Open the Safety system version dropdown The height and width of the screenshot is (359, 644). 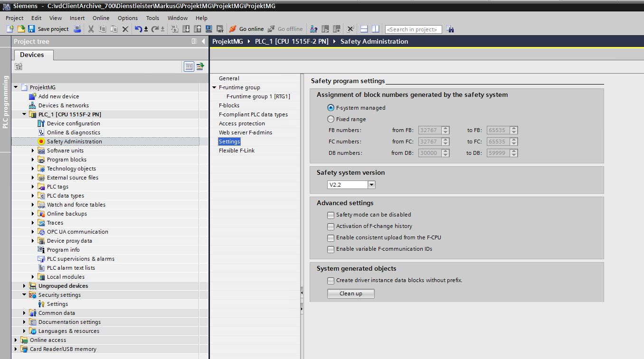[371, 185]
